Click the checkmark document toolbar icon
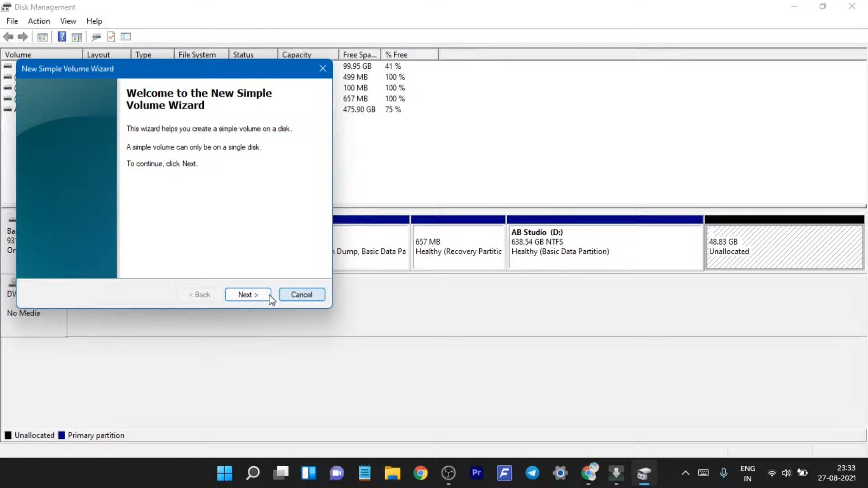Viewport: 868px width, 488px height. pyautogui.click(x=111, y=37)
